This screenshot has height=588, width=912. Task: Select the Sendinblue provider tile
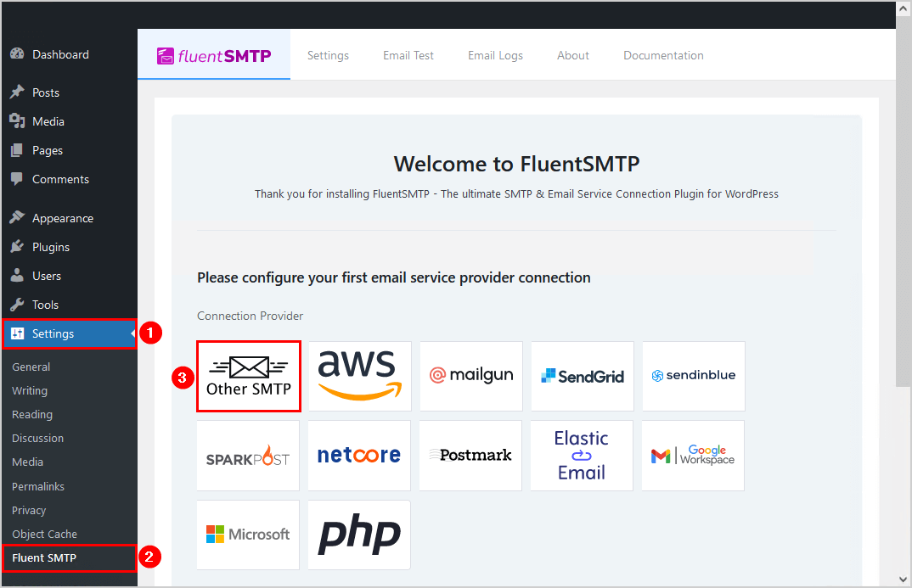(x=693, y=377)
